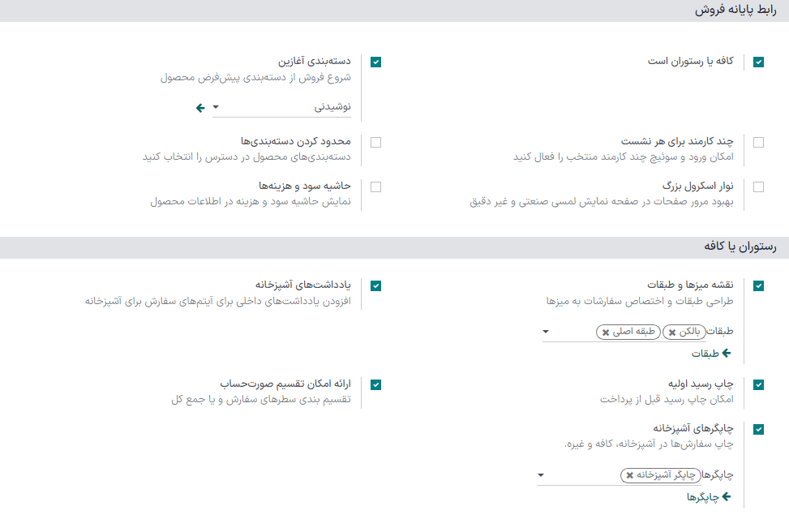Enable حاشیه سود و هزینه‌ها checkbox
Image resolution: width=789 pixels, height=532 pixels.
pyautogui.click(x=375, y=187)
